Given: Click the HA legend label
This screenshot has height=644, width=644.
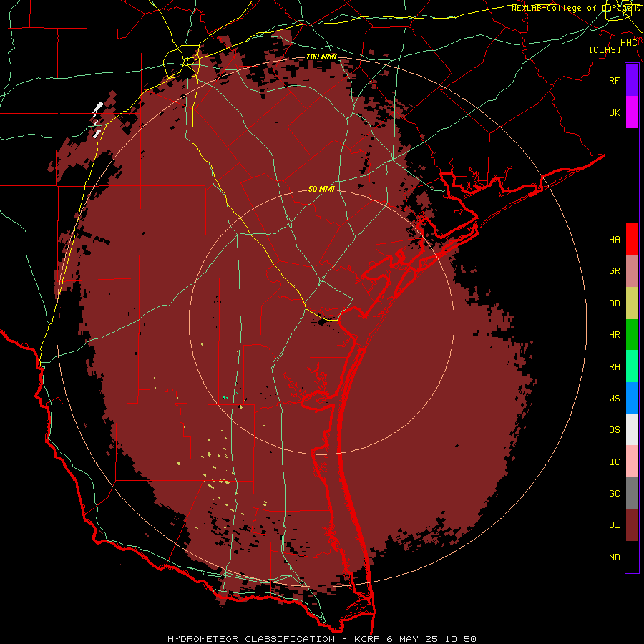Looking at the screenshot, I should (615, 240).
